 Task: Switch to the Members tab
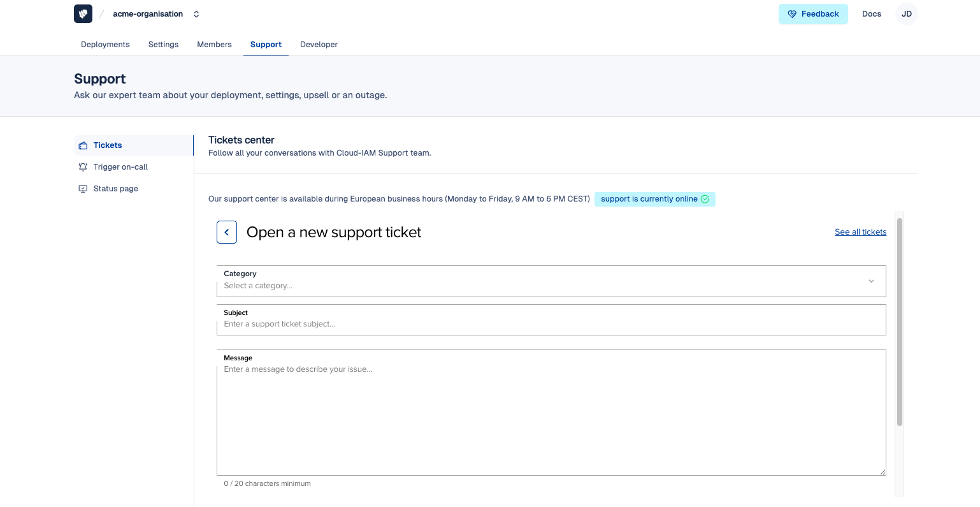click(214, 45)
